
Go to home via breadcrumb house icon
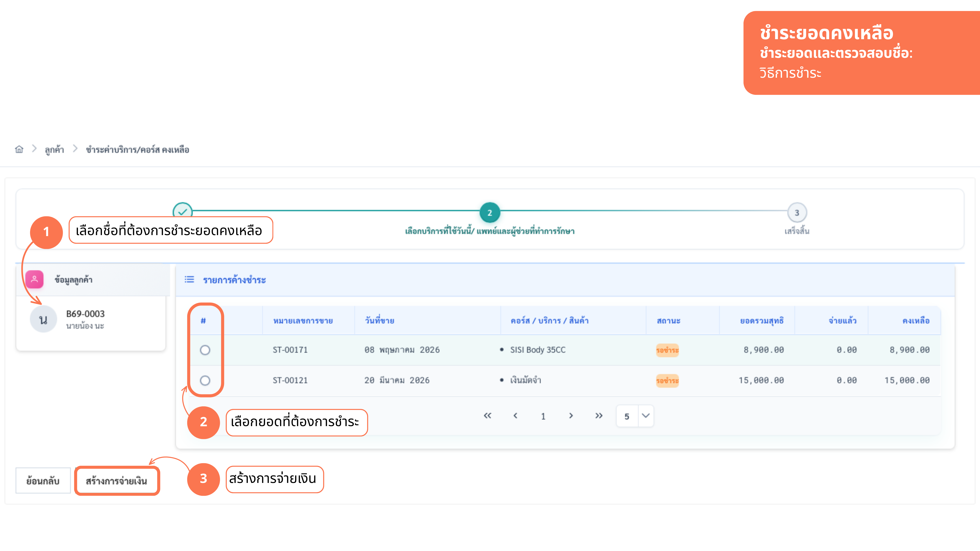pyautogui.click(x=19, y=149)
